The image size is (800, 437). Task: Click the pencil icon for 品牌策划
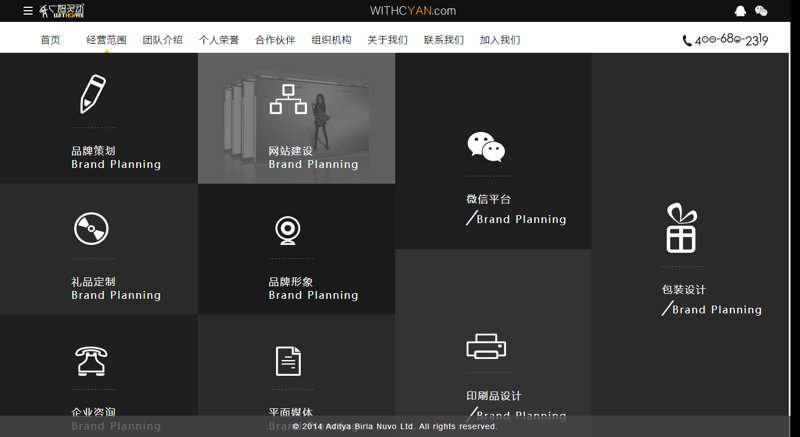pyautogui.click(x=93, y=94)
